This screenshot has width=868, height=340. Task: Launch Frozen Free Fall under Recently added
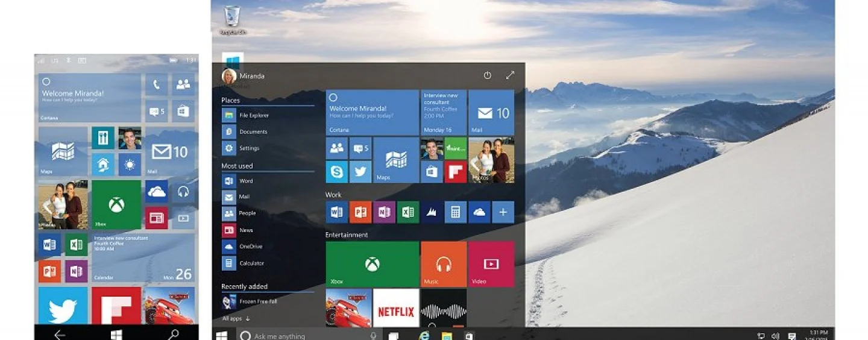248,302
